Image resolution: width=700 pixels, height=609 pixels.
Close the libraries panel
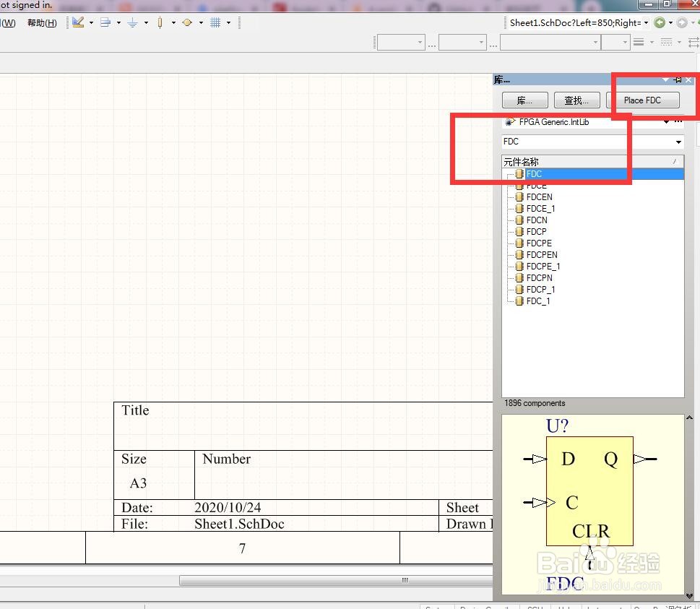(688, 79)
